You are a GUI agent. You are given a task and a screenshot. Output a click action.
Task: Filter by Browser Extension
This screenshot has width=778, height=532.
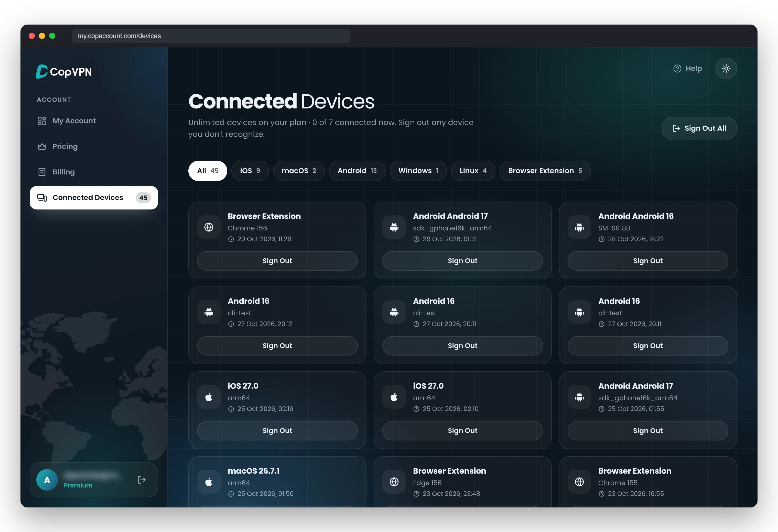click(x=545, y=171)
